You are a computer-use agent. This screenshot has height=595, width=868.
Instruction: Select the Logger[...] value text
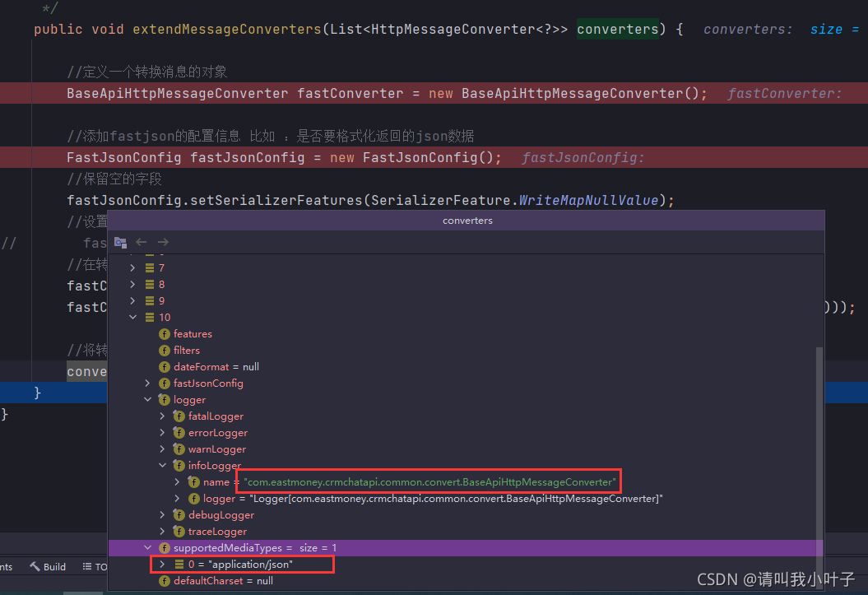click(x=456, y=499)
